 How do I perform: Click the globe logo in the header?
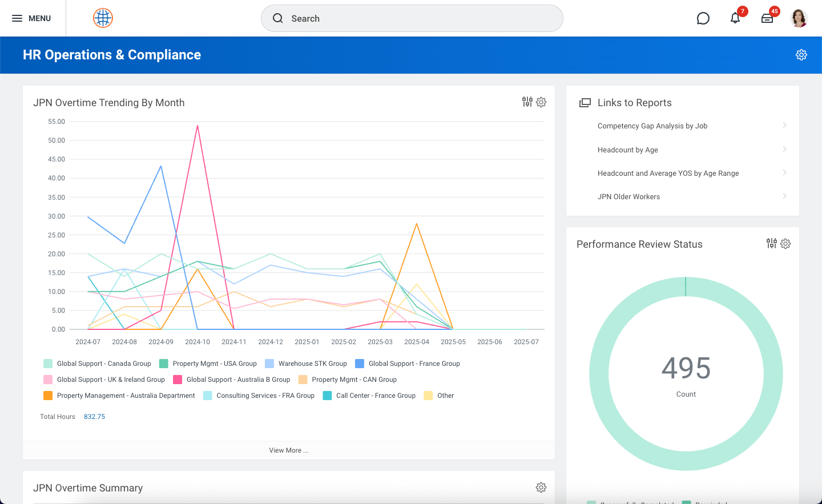point(103,18)
